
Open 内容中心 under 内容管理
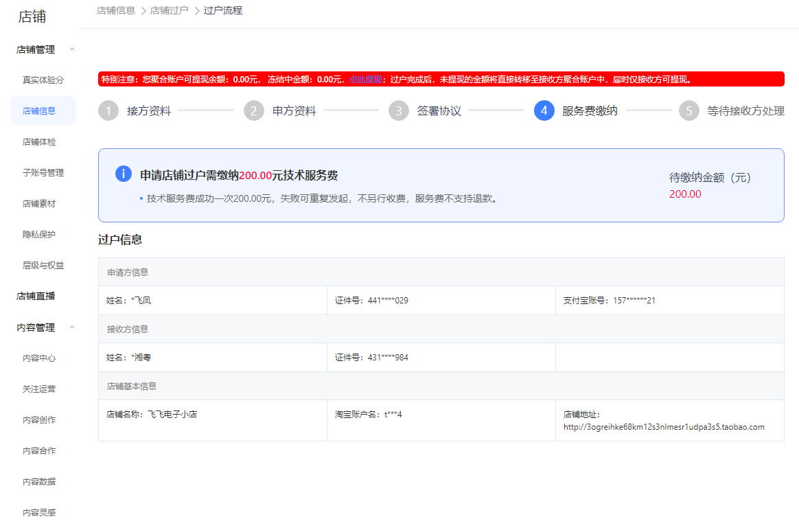[x=39, y=358]
